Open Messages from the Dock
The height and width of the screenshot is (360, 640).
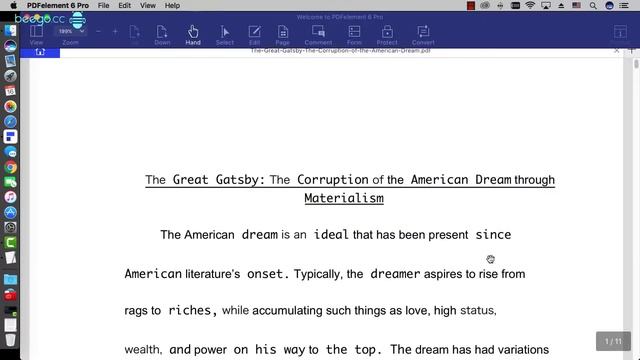[10, 152]
